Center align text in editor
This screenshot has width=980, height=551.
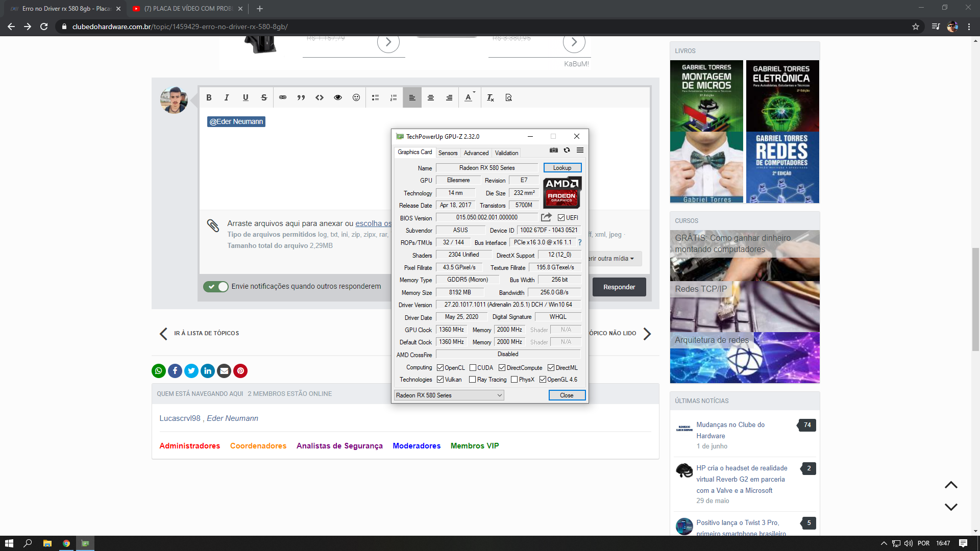point(431,97)
